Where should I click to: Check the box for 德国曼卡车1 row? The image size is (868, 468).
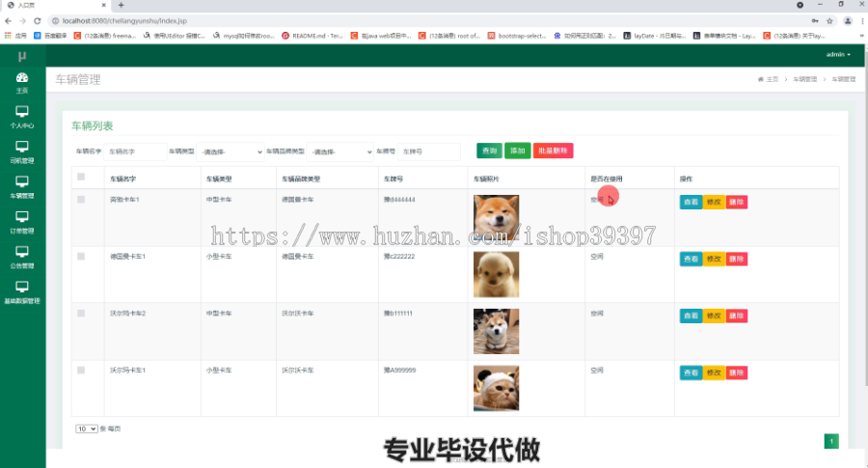[81, 257]
